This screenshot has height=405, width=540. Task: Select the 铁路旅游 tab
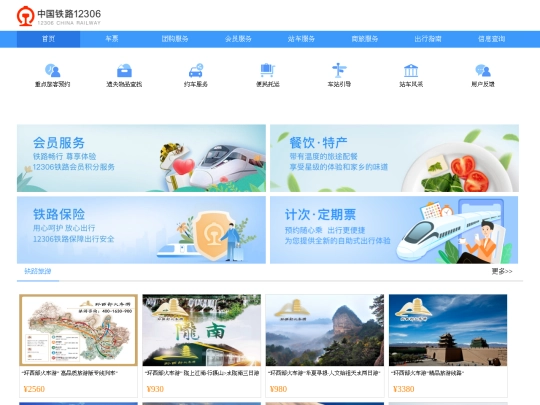pyautogui.click(x=38, y=271)
